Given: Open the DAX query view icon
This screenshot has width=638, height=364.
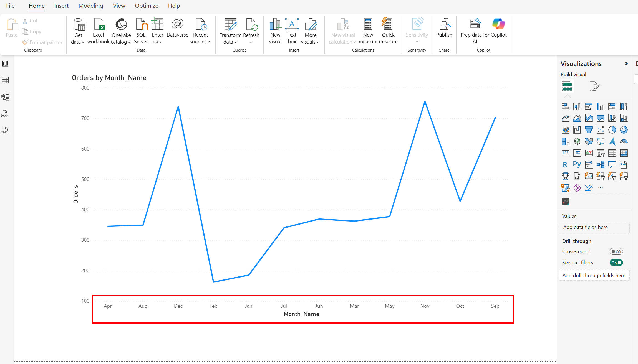Looking at the screenshot, I should [x=5, y=113].
